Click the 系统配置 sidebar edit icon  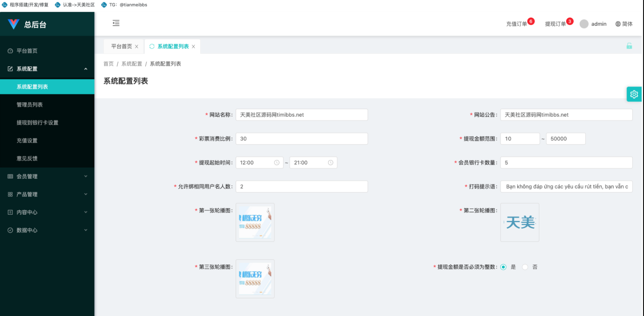tap(10, 69)
